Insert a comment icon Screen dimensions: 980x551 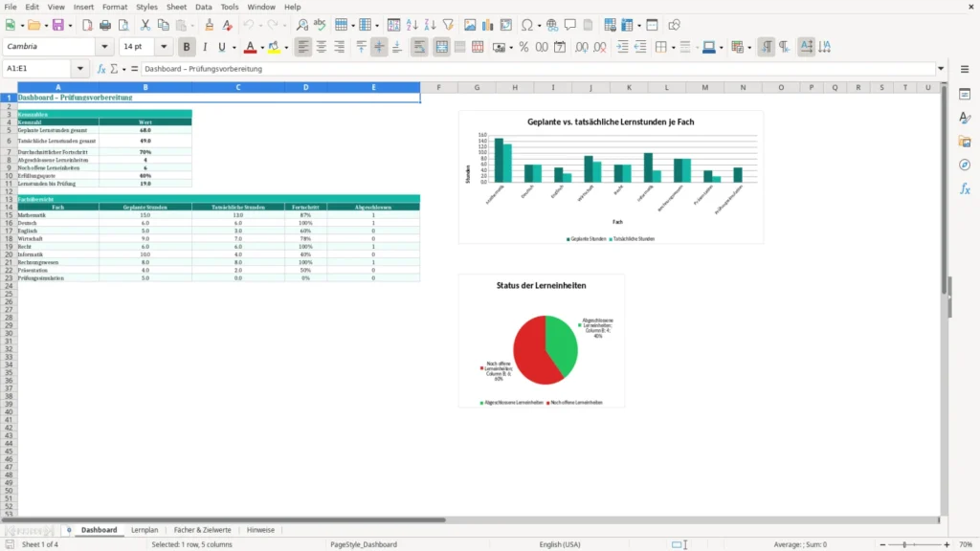coord(570,25)
